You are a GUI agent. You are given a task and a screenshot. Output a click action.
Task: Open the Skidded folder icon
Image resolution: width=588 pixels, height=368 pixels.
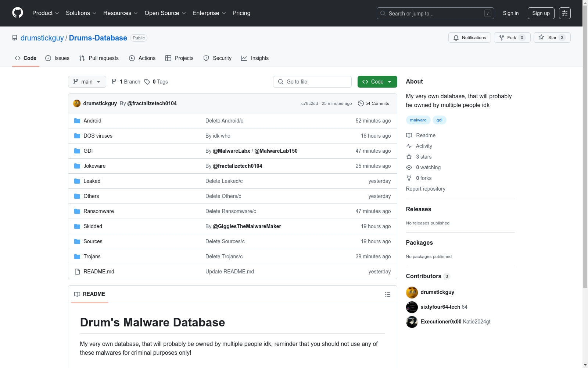[x=77, y=226]
